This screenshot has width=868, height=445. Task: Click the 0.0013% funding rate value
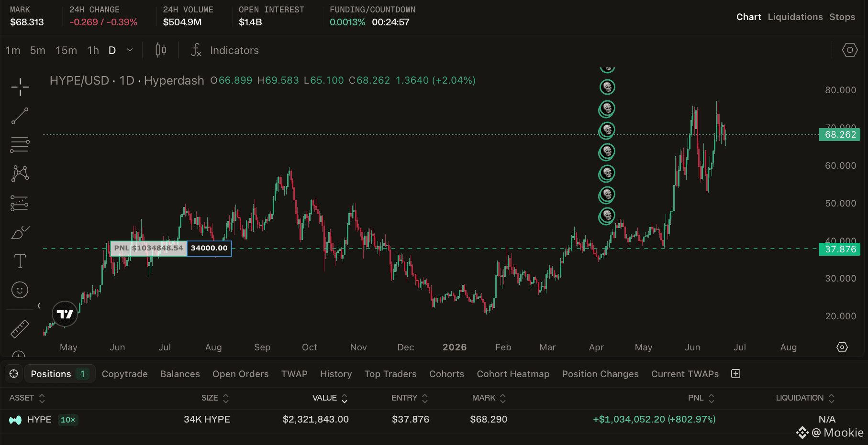coord(347,22)
